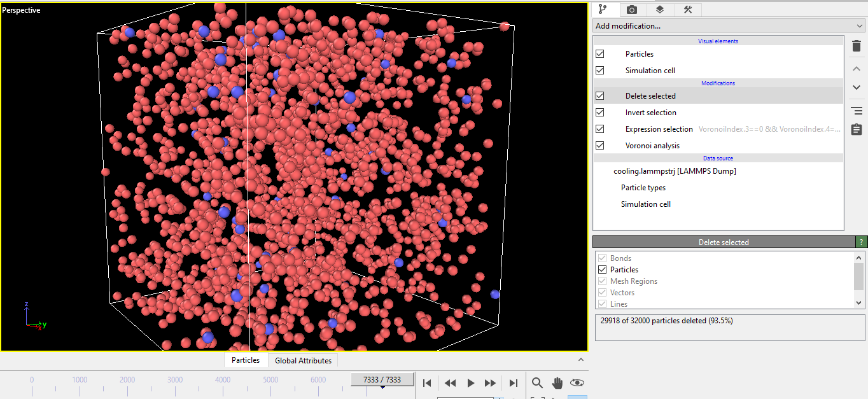Viewport: 868px width, 399px height.
Task: Click element list scrollbar up arrow
Action: click(859, 258)
